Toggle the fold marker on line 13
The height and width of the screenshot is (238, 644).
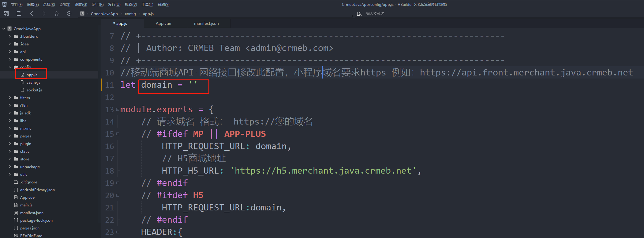[118, 109]
